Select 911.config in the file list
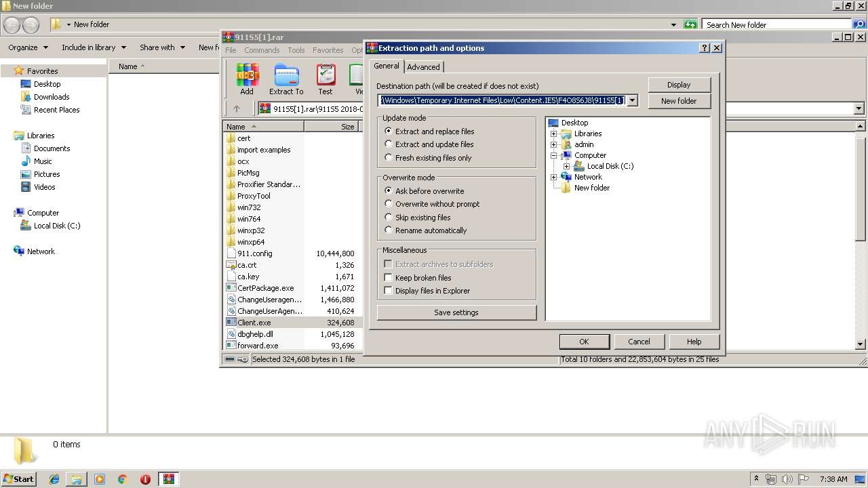Screen dimensions: 868x488 254,253
